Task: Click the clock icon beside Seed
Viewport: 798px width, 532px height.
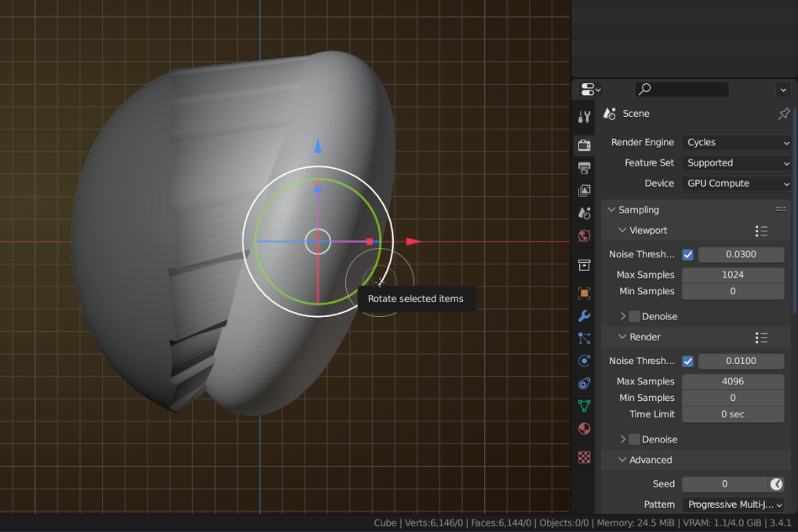Action: tap(776, 484)
